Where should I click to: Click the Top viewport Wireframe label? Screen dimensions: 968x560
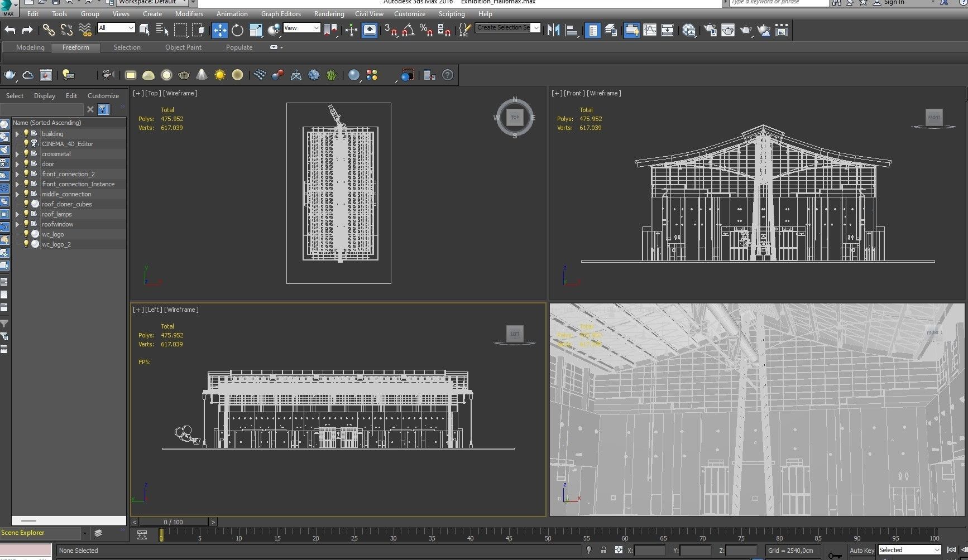point(180,93)
